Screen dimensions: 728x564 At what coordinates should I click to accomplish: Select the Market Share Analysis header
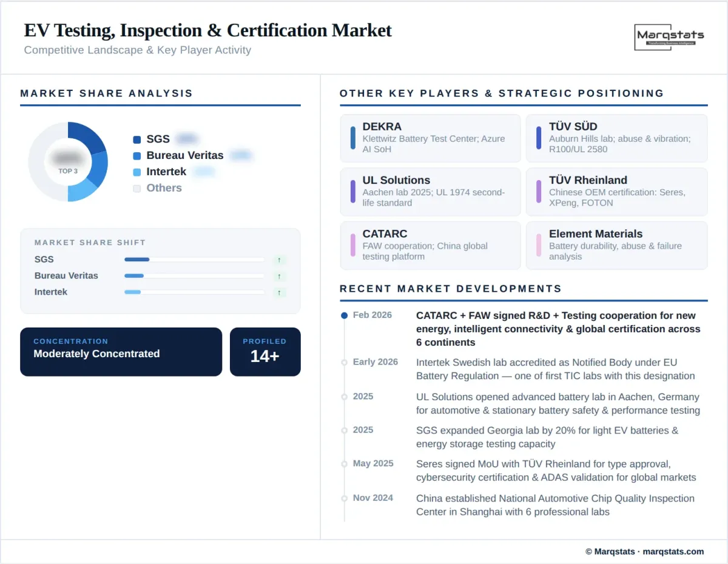(107, 93)
